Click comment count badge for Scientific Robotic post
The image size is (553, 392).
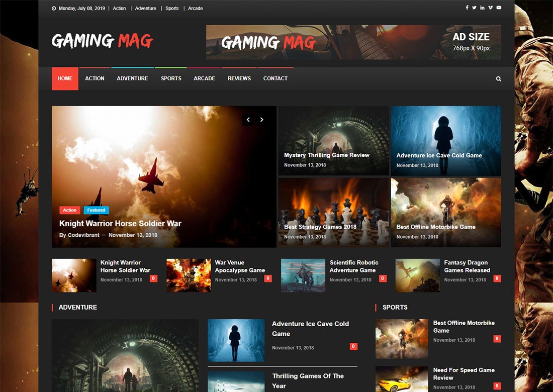coord(383,278)
